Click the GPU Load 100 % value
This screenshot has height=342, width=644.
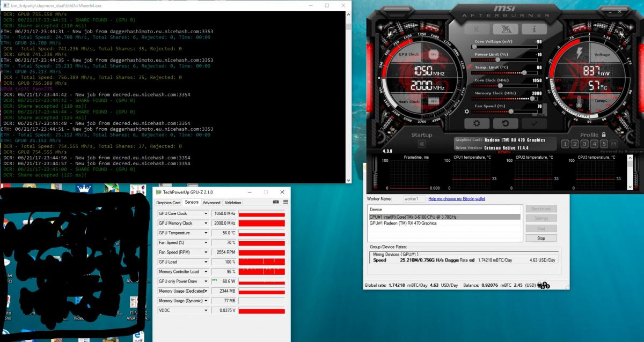(x=224, y=262)
